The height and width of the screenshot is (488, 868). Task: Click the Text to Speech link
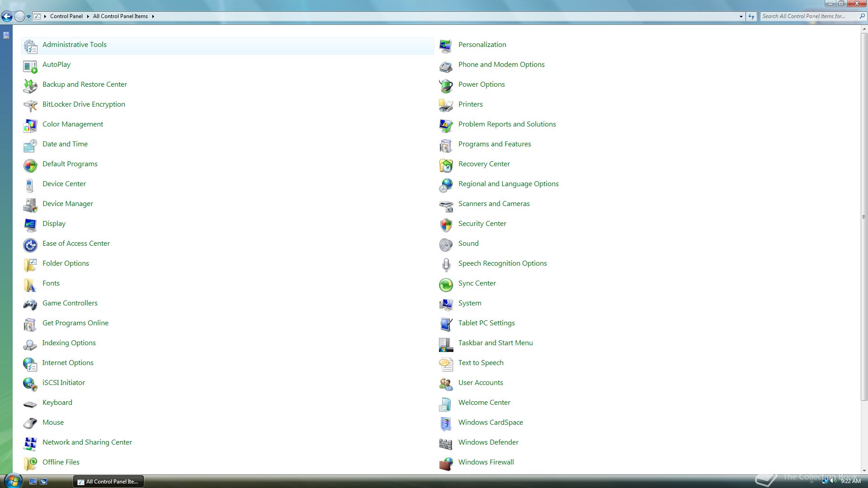click(x=481, y=363)
